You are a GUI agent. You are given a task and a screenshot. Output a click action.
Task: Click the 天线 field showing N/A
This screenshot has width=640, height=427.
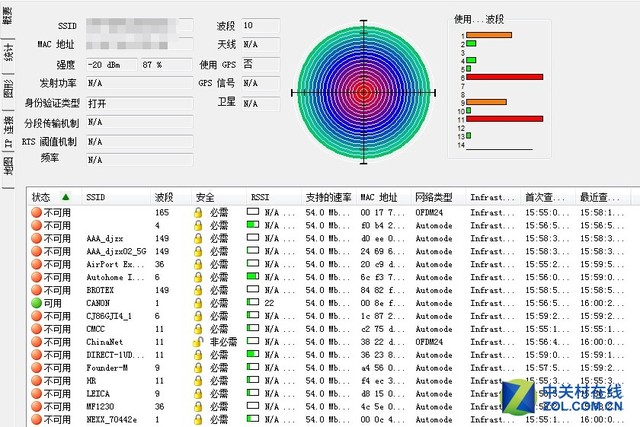click(x=261, y=44)
